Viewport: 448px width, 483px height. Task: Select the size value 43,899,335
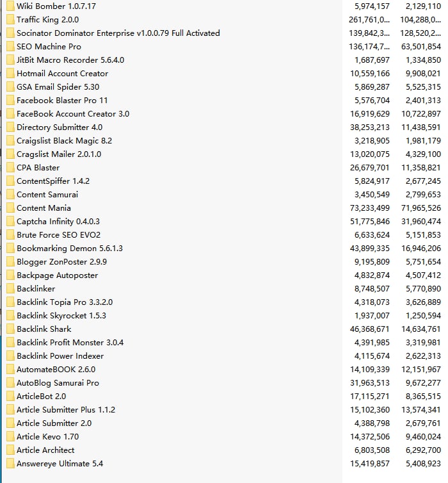(x=370, y=249)
